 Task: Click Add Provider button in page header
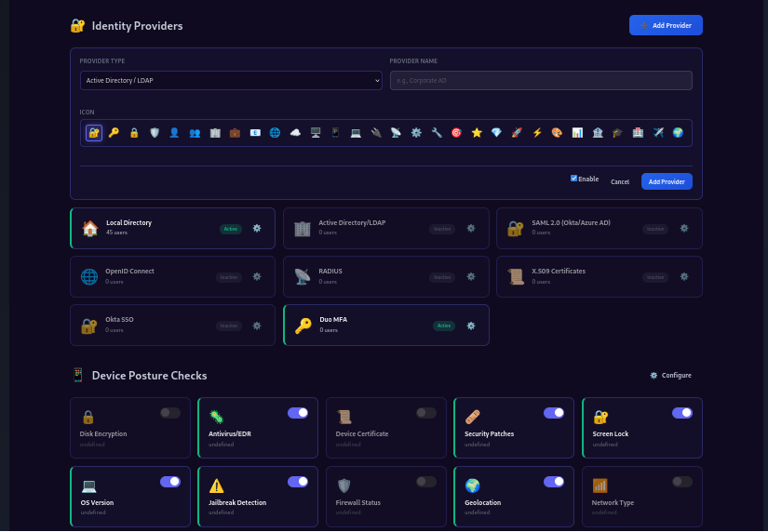tap(666, 25)
